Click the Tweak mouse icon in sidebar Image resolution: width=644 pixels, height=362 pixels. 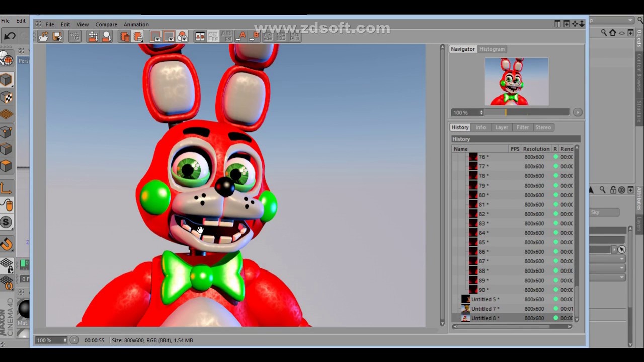click(6, 205)
